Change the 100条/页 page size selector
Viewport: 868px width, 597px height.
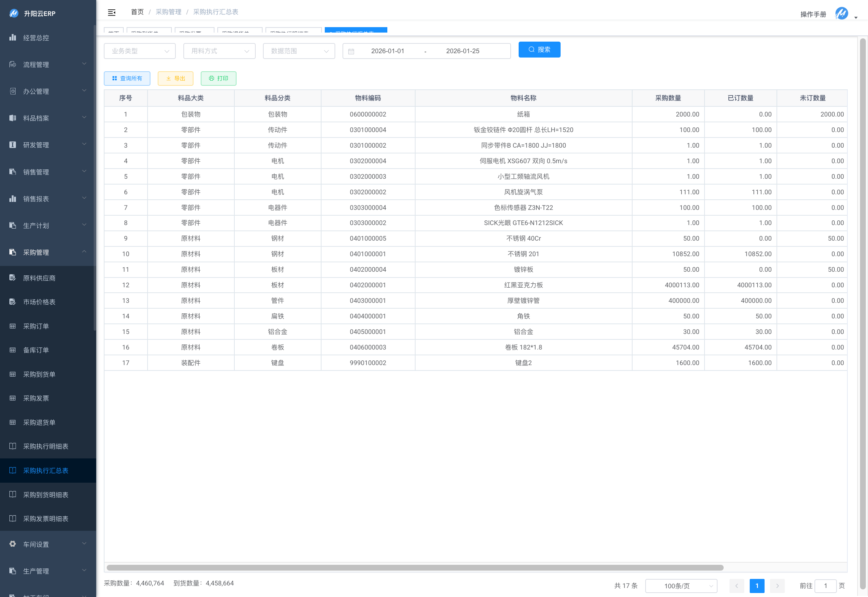click(681, 586)
